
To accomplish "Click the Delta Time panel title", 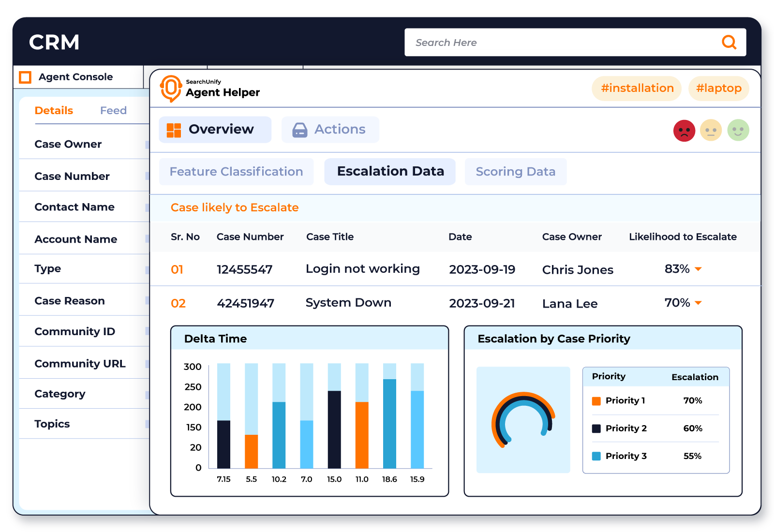I will (216, 339).
